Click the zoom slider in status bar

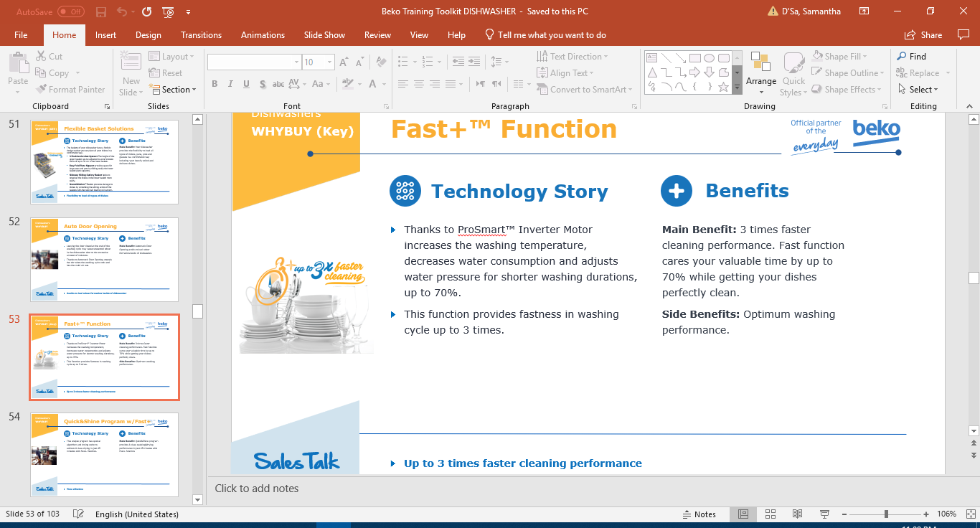(886, 514)
